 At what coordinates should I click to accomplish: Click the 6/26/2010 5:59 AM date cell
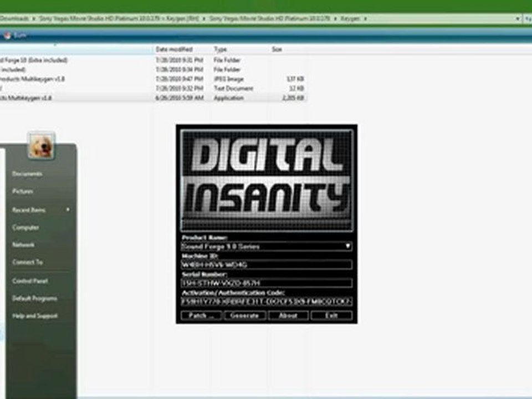tap(180, 98)
